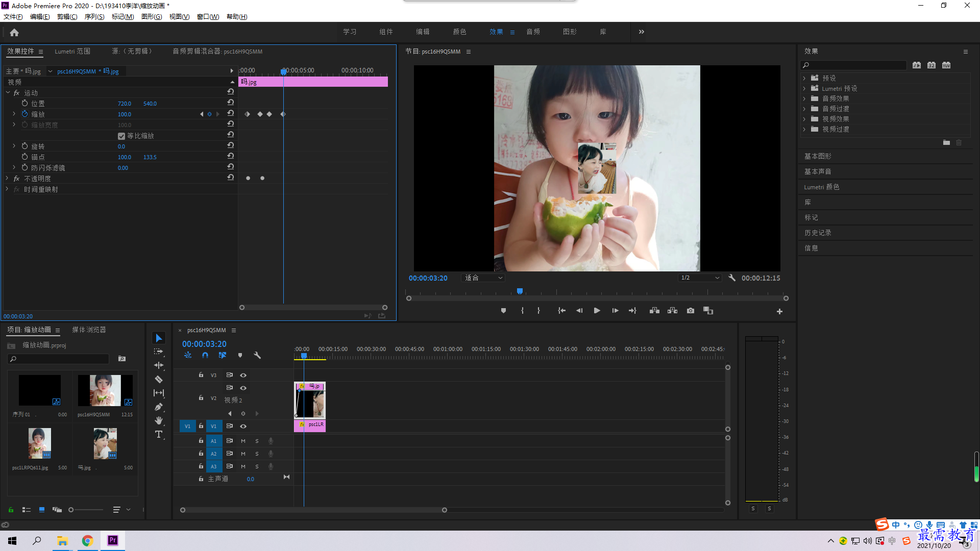Select the Razor tool
This screenshot has width=980, height=551.
click(159, 379)
